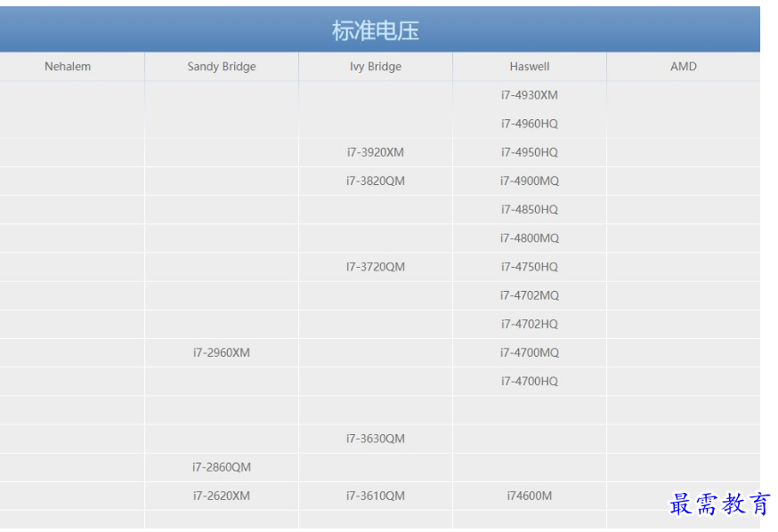Click the i7-2860QM cell

click(222, 467)
